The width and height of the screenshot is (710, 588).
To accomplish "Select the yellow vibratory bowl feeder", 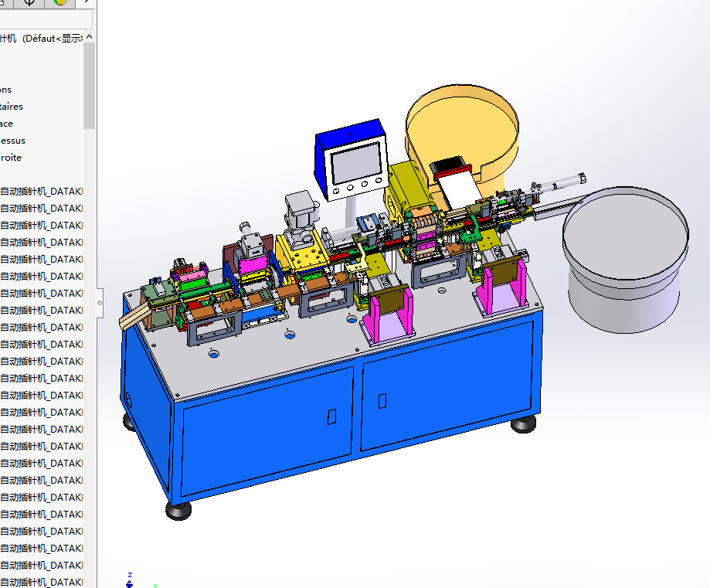I will (462, 127).
